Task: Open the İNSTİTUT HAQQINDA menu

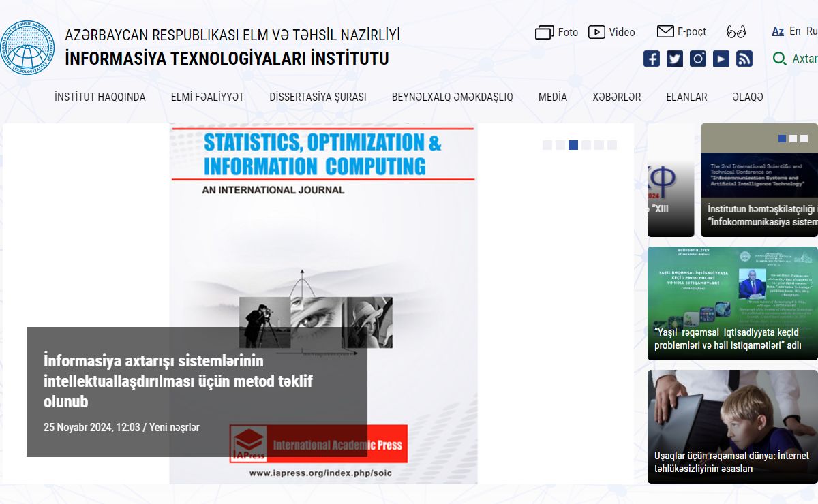Action: pos(100,97)
